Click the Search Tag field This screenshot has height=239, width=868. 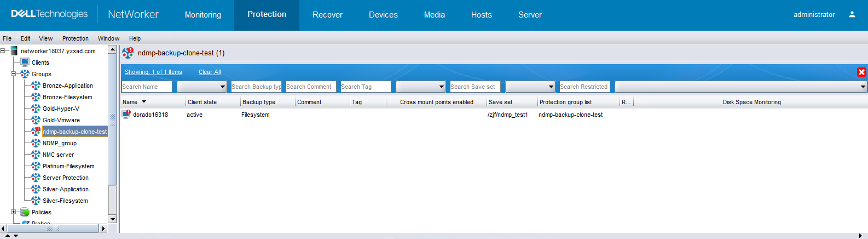point(366,87)
